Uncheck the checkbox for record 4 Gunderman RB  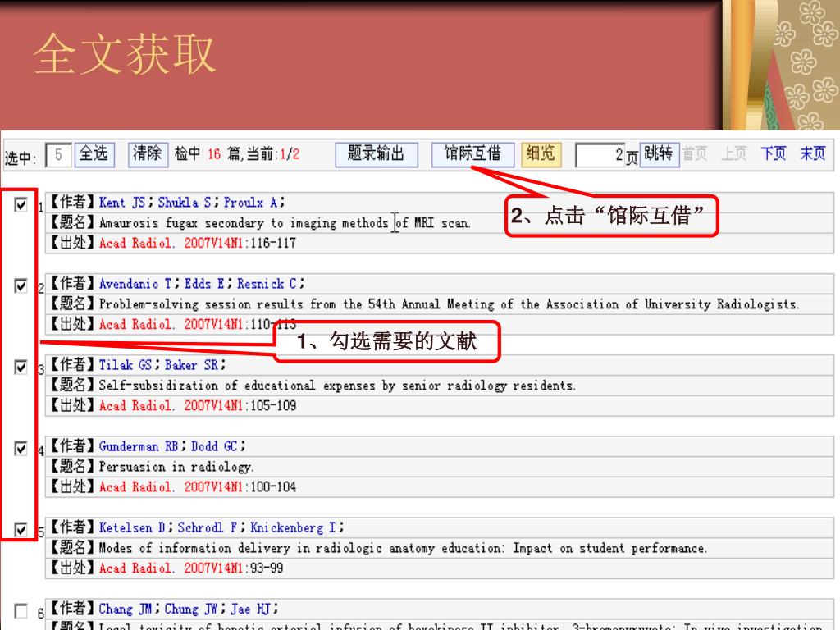[x=21, y=449]
